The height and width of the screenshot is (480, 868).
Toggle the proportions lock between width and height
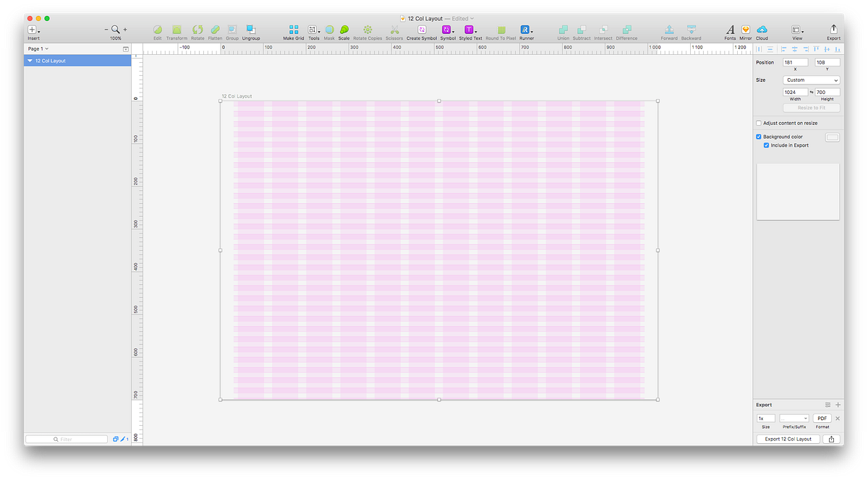click(x=812, y=93)
